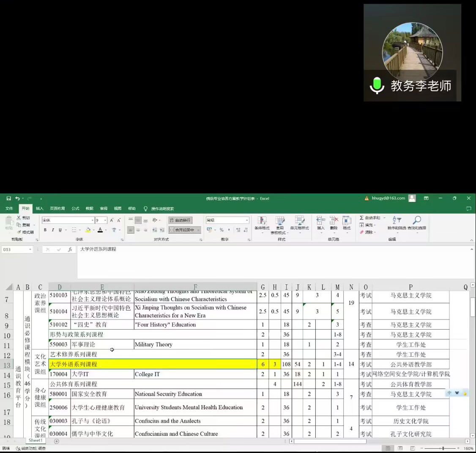
Task: Click the Find and Select magnifier icon
Action: pos(417,222)
